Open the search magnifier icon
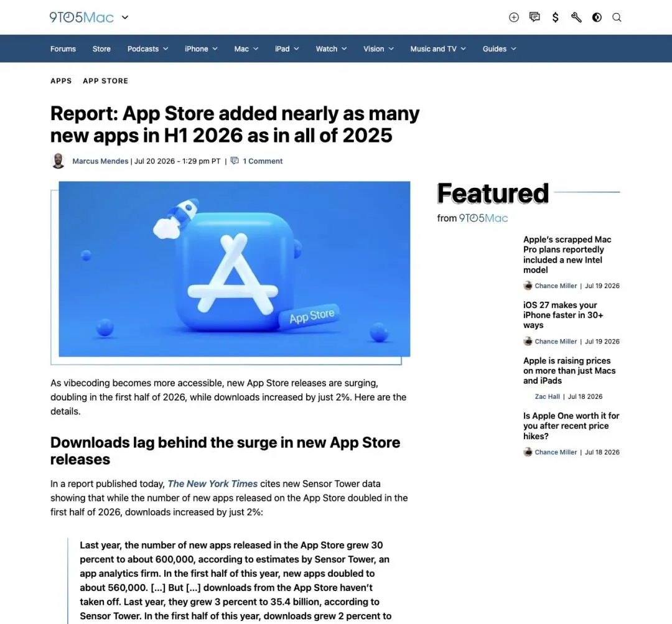Image resolution: width=672 pixels, height=624 pixels. pyautogui.click(x=617, y=17)
